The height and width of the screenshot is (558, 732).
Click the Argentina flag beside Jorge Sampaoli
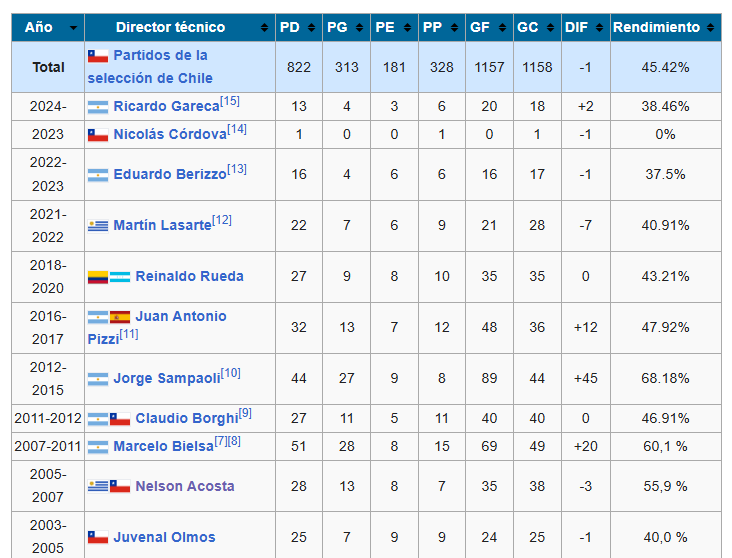coord(97,380)
